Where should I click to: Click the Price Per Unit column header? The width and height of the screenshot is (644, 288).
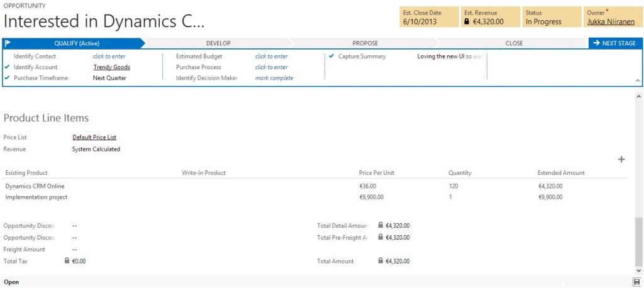point(377,173)
